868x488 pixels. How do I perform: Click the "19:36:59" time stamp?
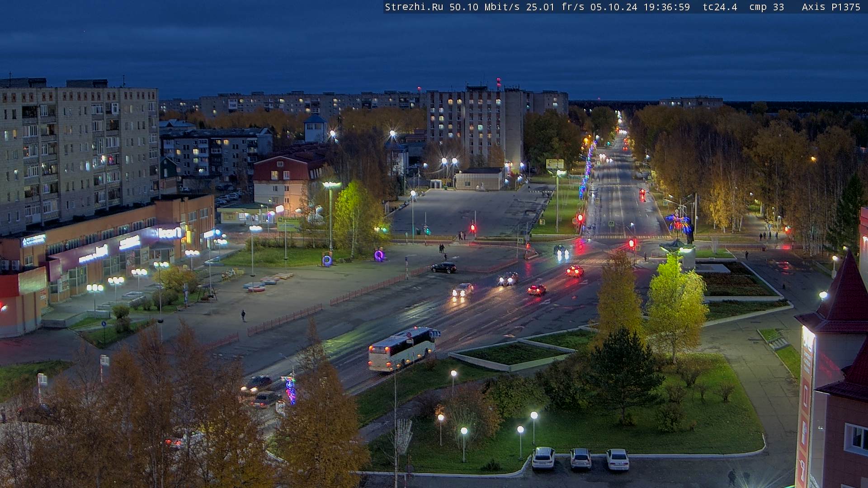pyautogui.click(x=667, y=7)
